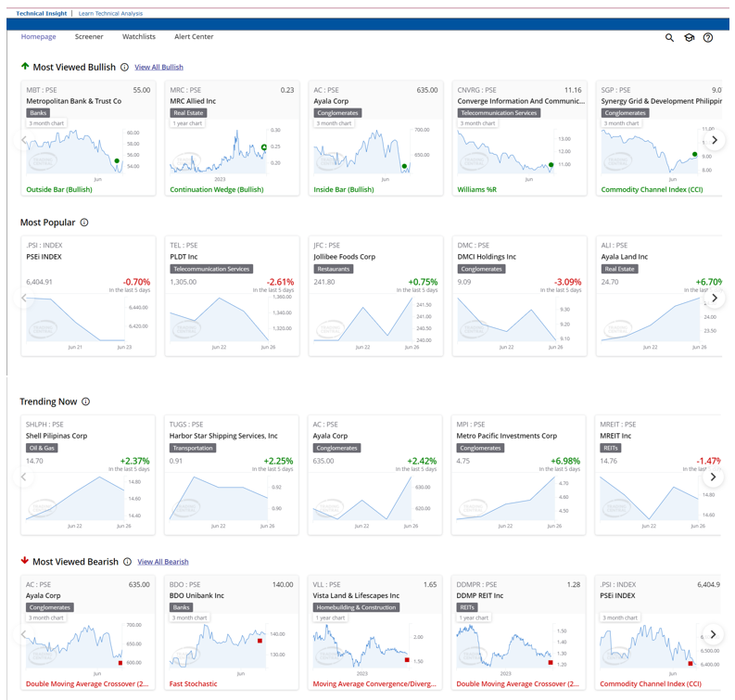Viewport: 735px width, 700px height.
Task: Switch to the Screener tab
Action: (89, 36)
